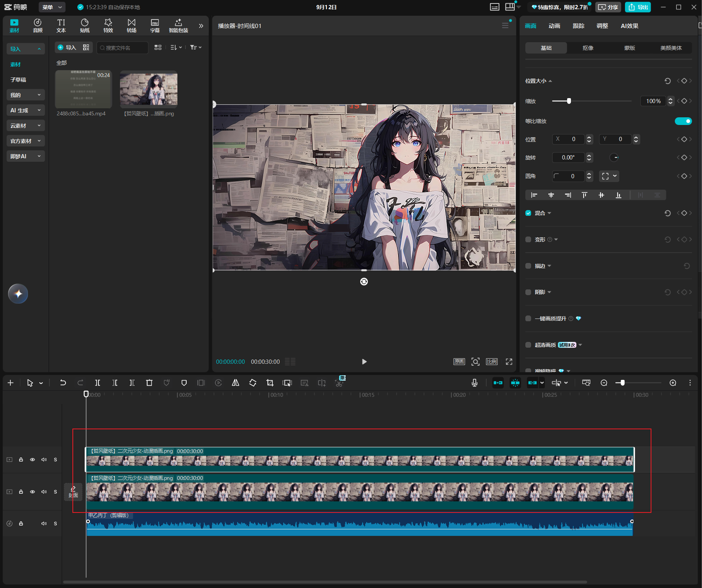The height and width of the screenshot is (588, 702).
Task: Expand more media tabs with double-arrow
Action: [x=201, y=26]
